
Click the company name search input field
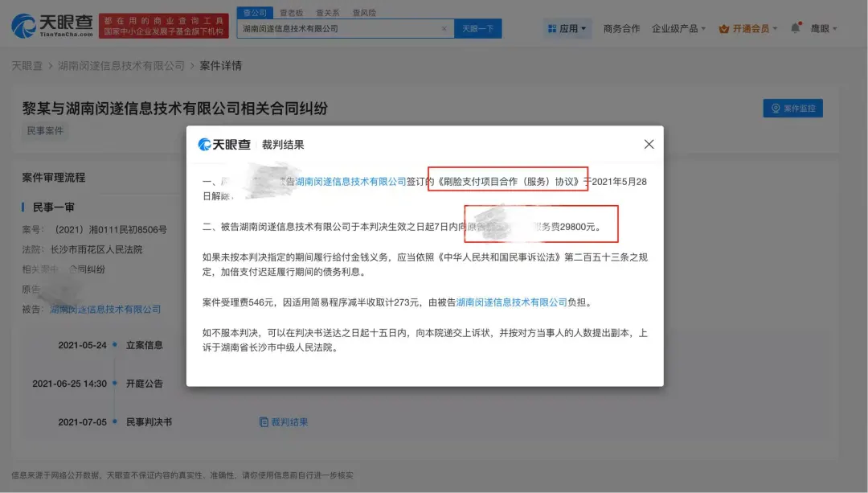pyautogui.click(x=338, y=29)
